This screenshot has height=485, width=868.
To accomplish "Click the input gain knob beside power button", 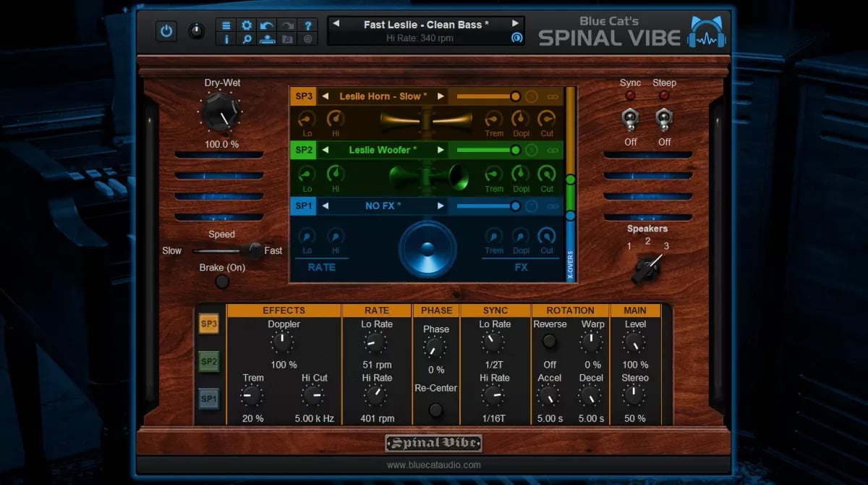I will tap(196, 31).
